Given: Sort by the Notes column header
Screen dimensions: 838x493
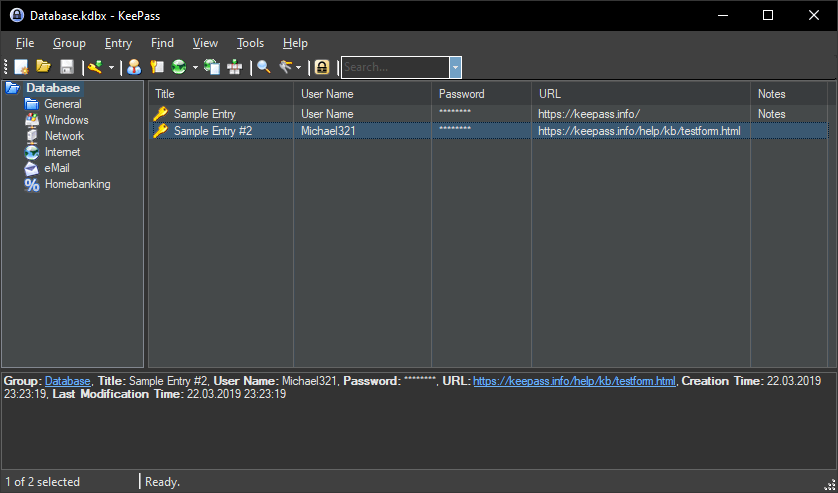Looking at the screenshot, I should tap(789, 94).
